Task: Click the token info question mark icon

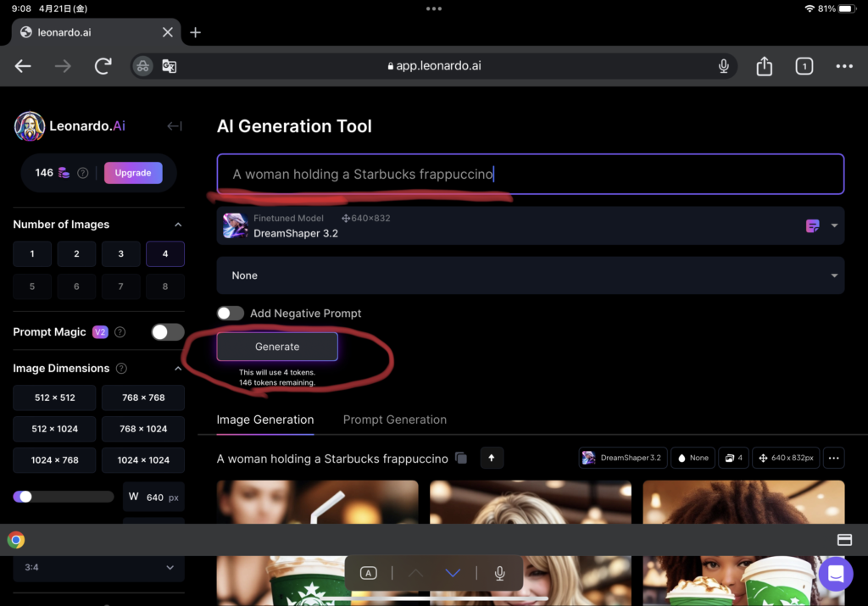Action: (83, 173)
